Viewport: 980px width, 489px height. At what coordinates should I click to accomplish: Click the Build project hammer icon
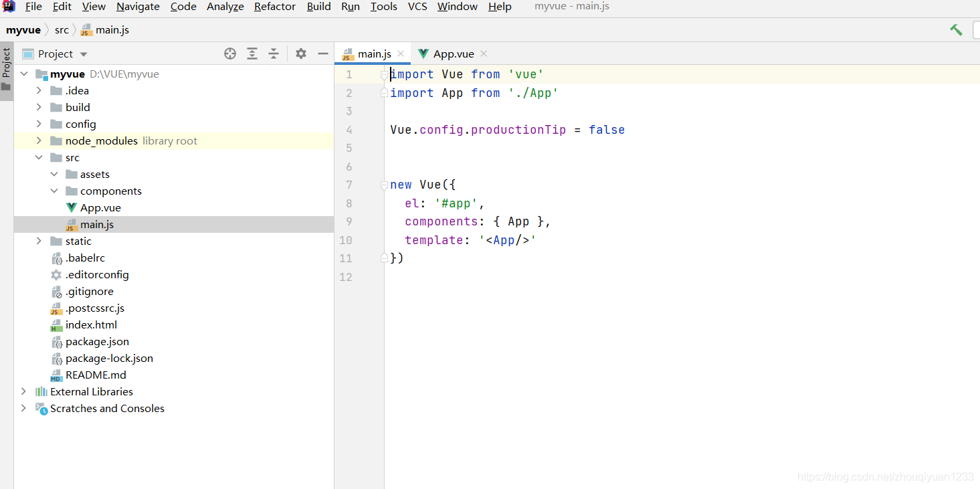pyautogui.click(x=956, y=29)
